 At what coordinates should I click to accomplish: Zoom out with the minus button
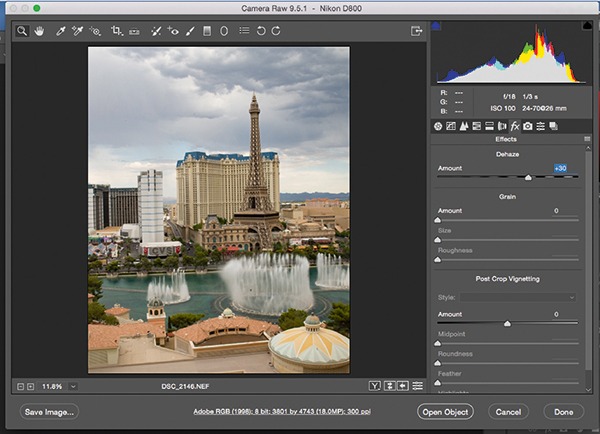(x=21, y=387)
